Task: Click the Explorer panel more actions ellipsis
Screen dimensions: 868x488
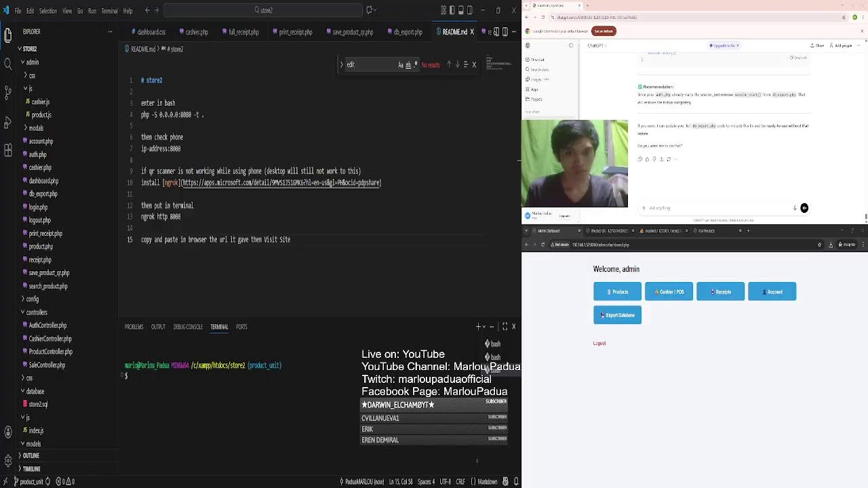Action: click(110, 31)
